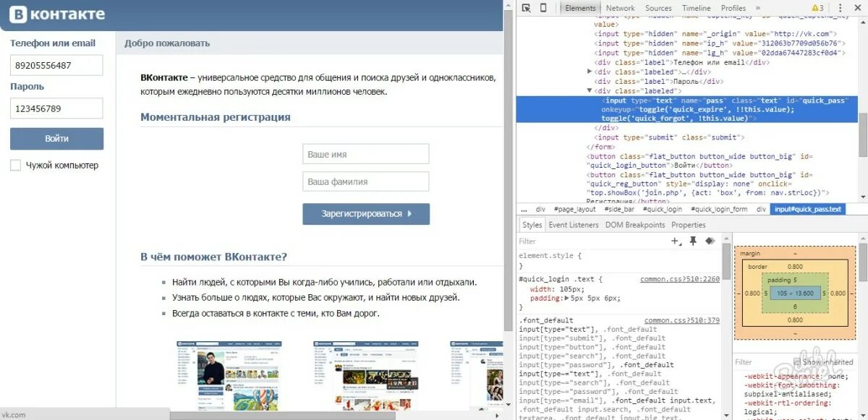Toggle the Show inherited checkbox
The width and height of the screenshot is (868, 420).
coord(797,362)
